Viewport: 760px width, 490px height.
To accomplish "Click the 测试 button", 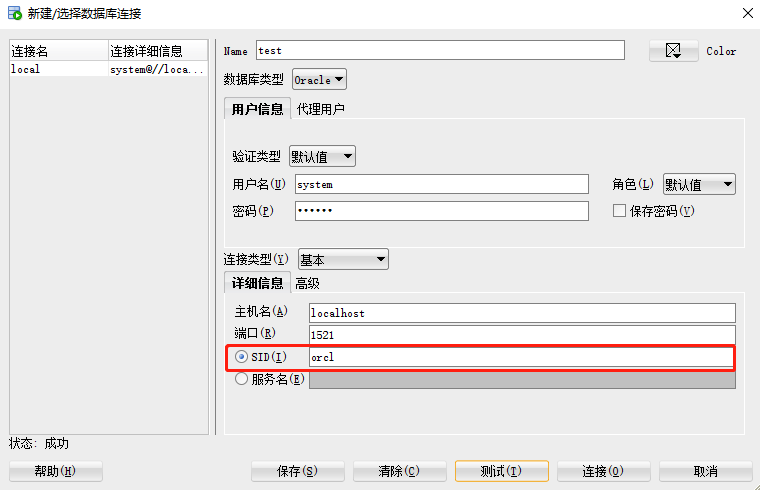I will point(502,471).
